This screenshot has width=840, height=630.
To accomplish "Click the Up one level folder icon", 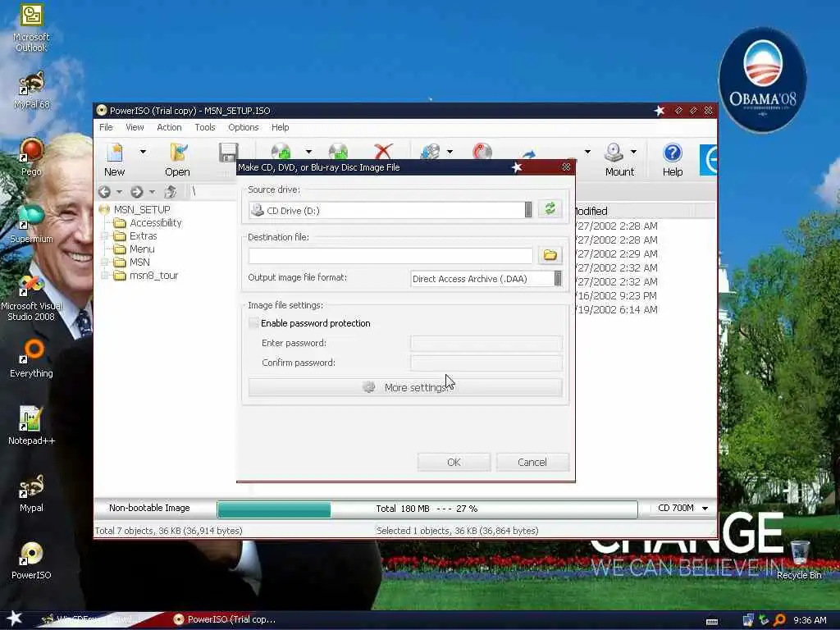I will coord(171,191).
